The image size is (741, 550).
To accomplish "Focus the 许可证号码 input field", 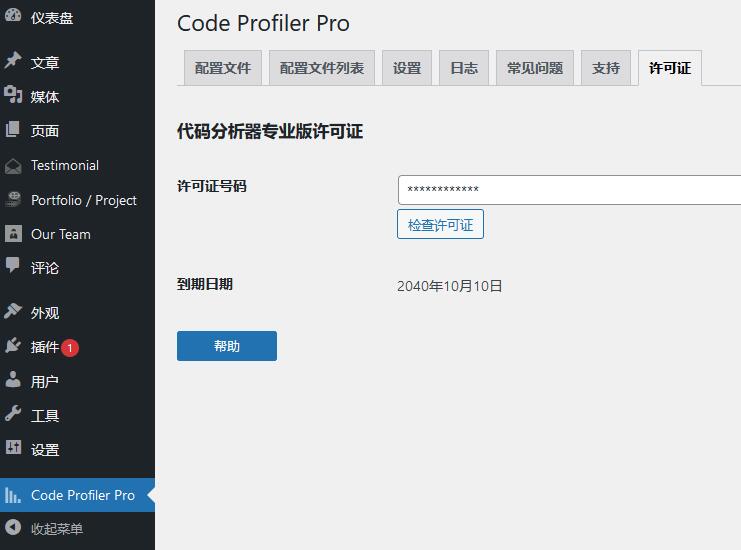I will point(569,190).
